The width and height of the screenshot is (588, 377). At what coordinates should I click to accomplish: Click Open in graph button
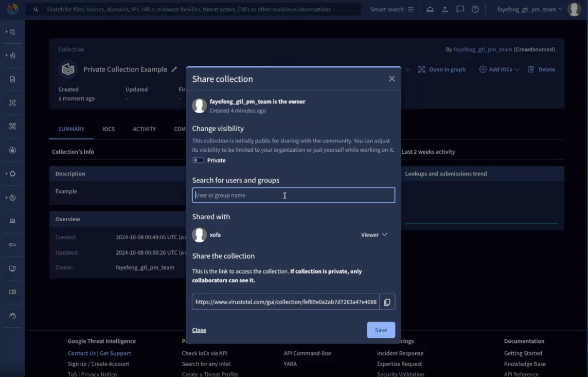tap(442, 69)
